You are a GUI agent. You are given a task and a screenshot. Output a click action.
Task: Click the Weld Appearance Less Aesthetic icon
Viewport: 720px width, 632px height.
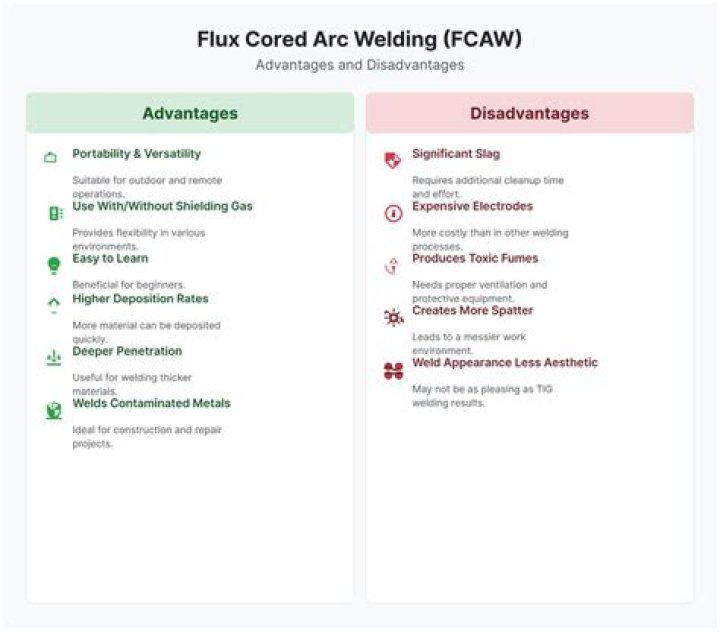[x=393, y=371]
